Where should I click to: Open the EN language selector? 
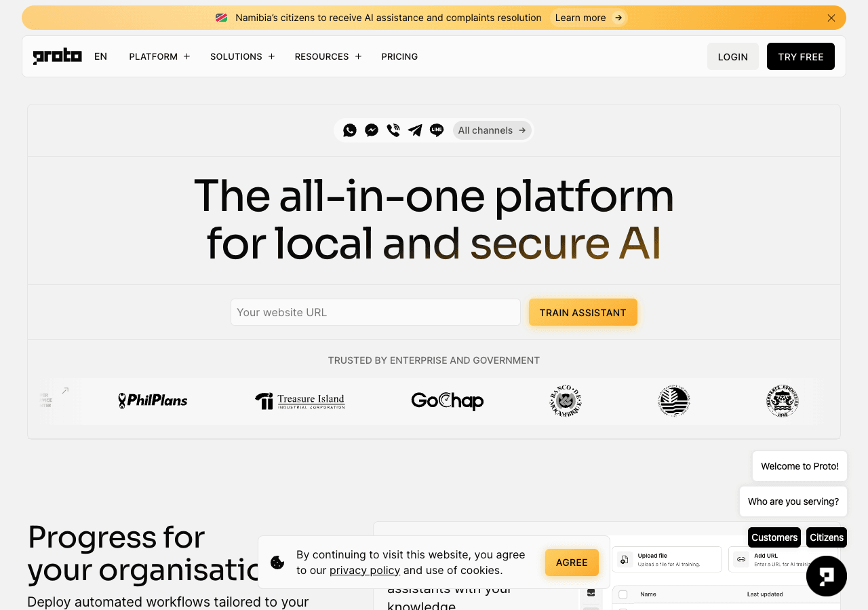click(100, 56)
